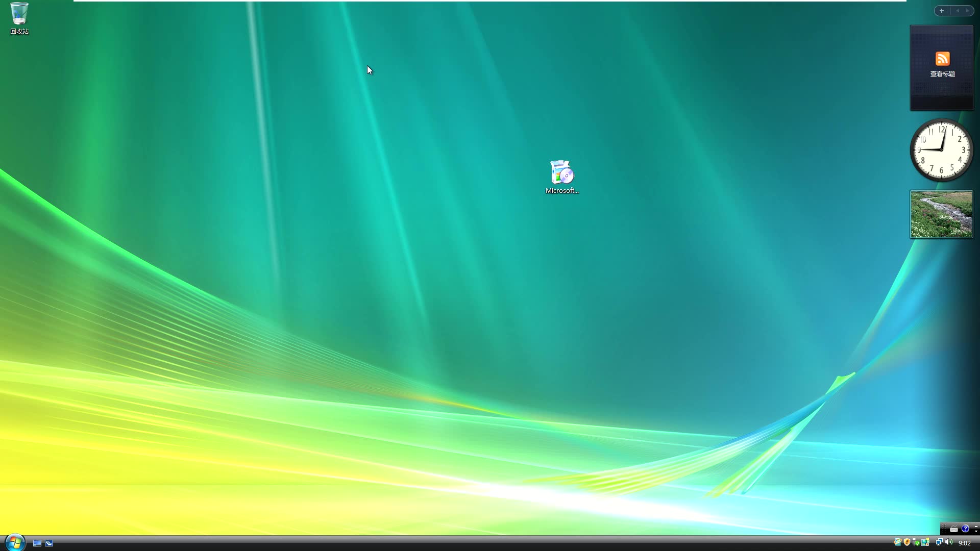
Task: Click sidebar next gadgets page arrow
Action: [967, 11]
